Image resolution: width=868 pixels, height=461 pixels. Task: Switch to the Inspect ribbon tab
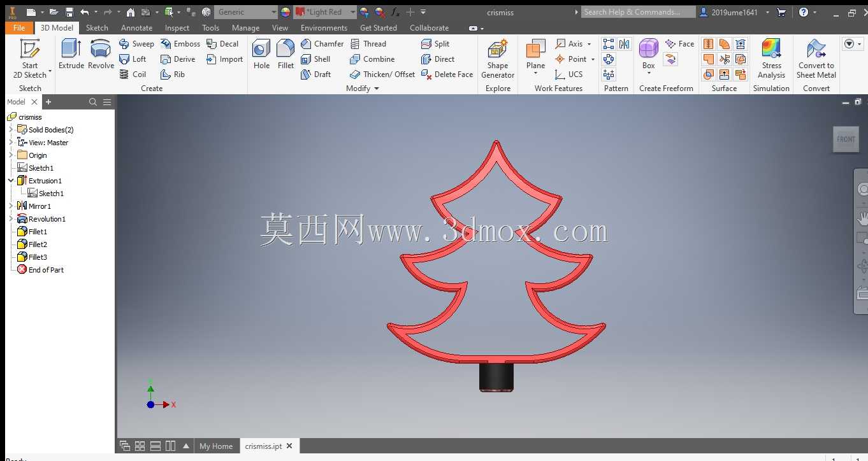pyautogui.click(x=177, y=28)
